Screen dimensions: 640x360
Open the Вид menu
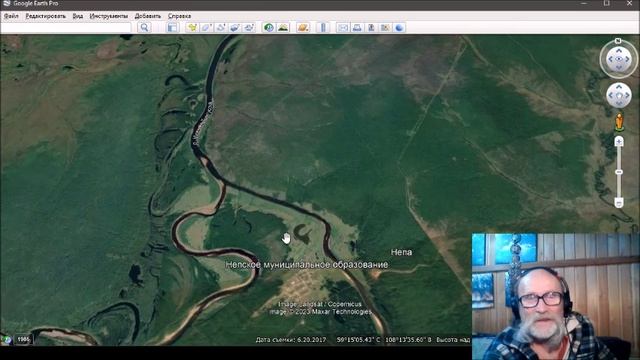[x=78, y=16]
